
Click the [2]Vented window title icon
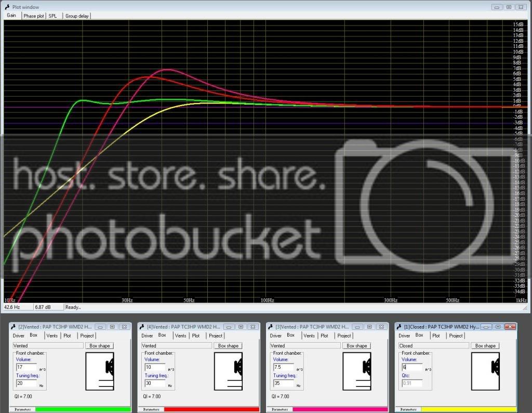14,327
